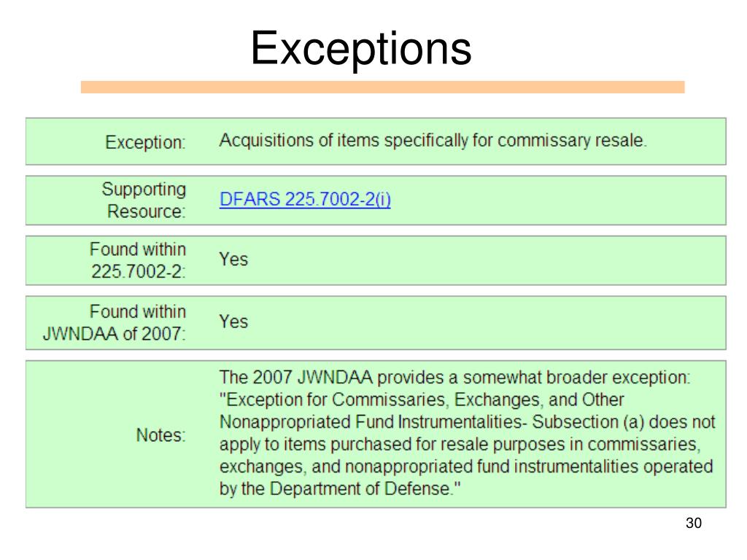Click the Supporting Resource green row

pyautogui.click(x=376, y=201)
